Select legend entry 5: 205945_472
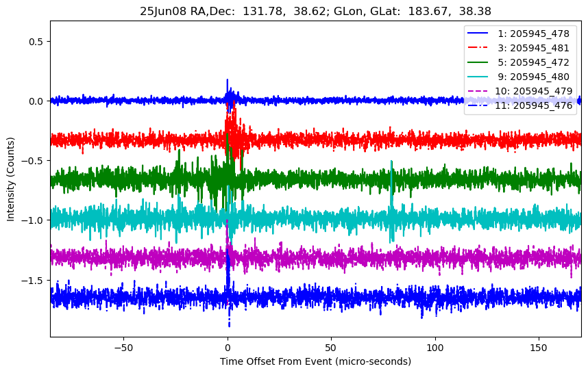588x373 pixels. pyautogui.click(x=533, y=62)
